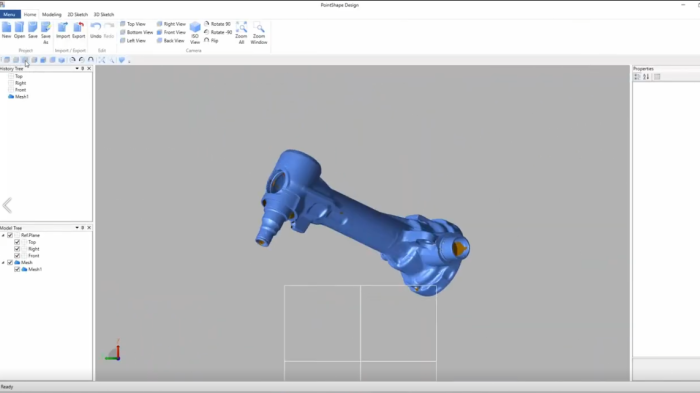700x393 pixels.
Task: Uncheck the Mesh1 checkbox in Model Tree
Action: [x=17, y=269]
